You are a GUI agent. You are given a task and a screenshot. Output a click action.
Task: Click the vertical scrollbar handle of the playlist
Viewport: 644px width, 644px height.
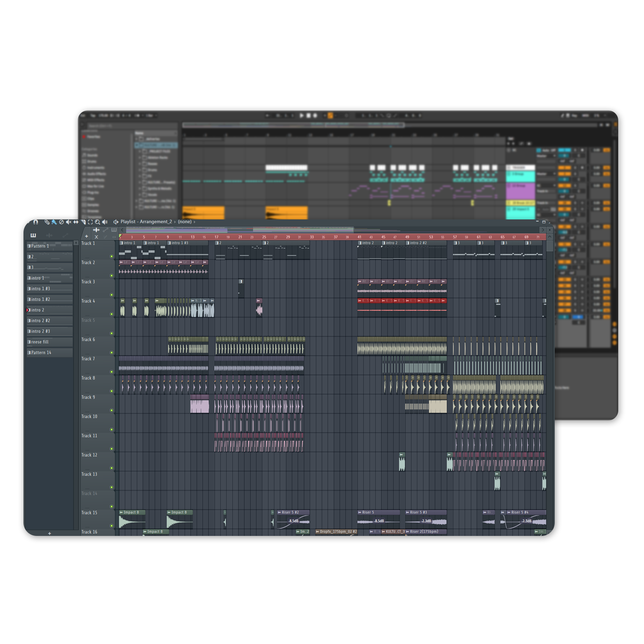point(550,244)
